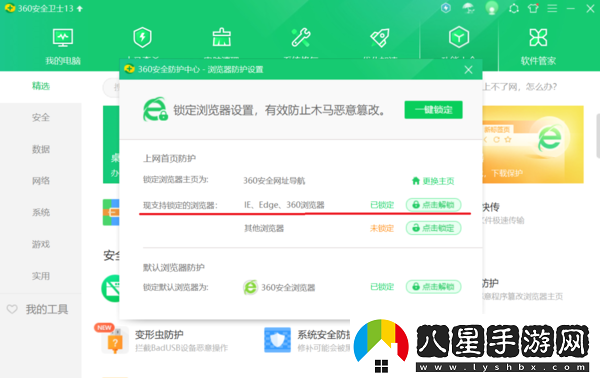Image resolution: width=600 pixels, height=378 pixels.
Task: Click the 一键锁定 button
Action: click(433, 110)
